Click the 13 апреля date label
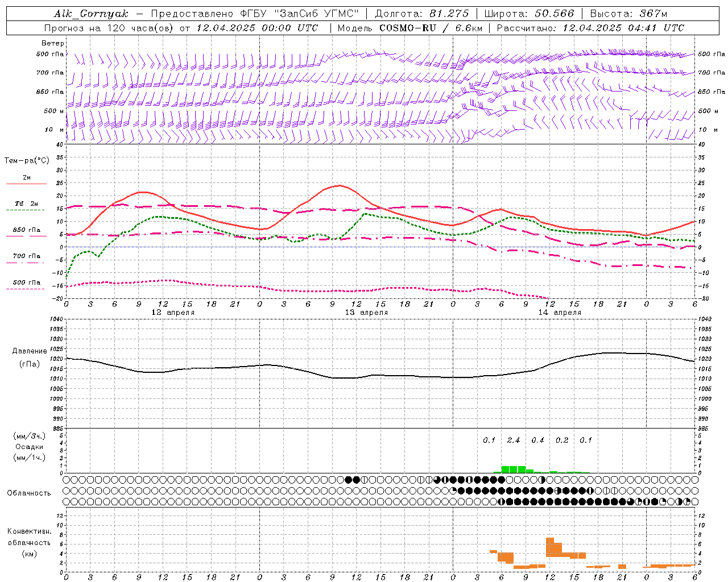Image resolution: width=728 pixels, height=582 pixels. (x=366, y=313)
